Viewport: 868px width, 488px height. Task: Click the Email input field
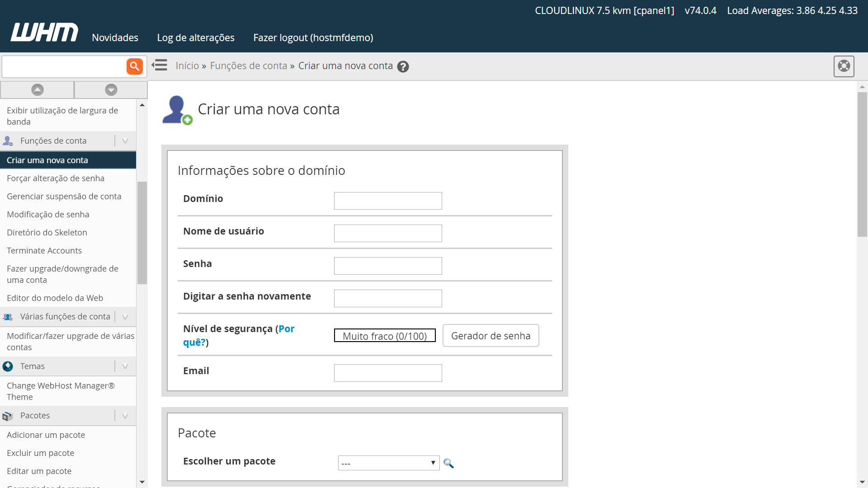pos(388,373)
